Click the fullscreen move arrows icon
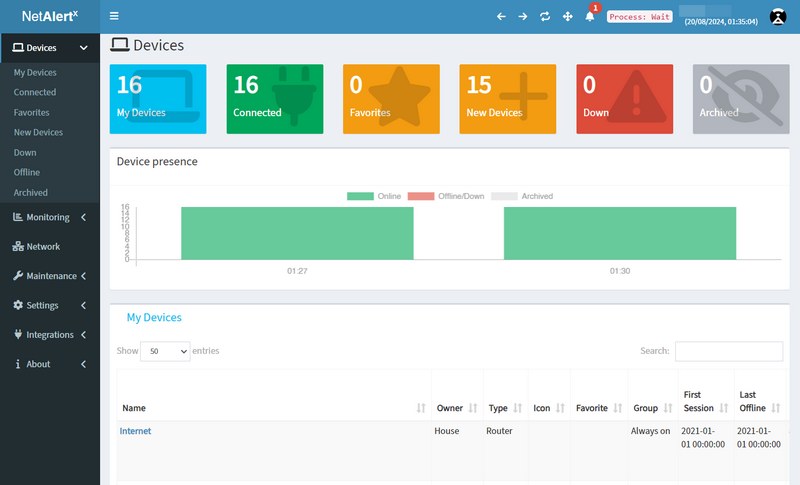The width and height of the screenshot is (800, 485). [x=568, y=17]
